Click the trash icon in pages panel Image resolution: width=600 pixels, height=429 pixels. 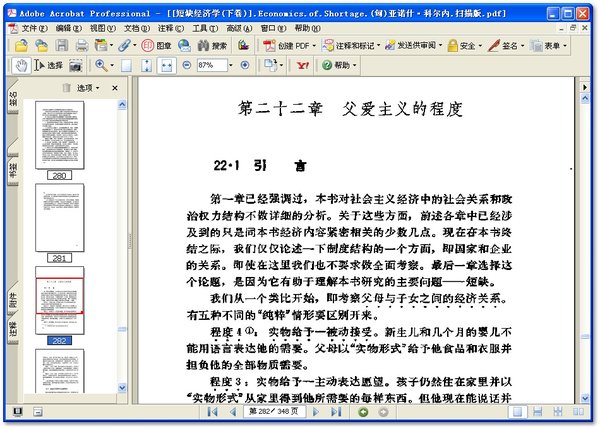(x=67, y=88)
